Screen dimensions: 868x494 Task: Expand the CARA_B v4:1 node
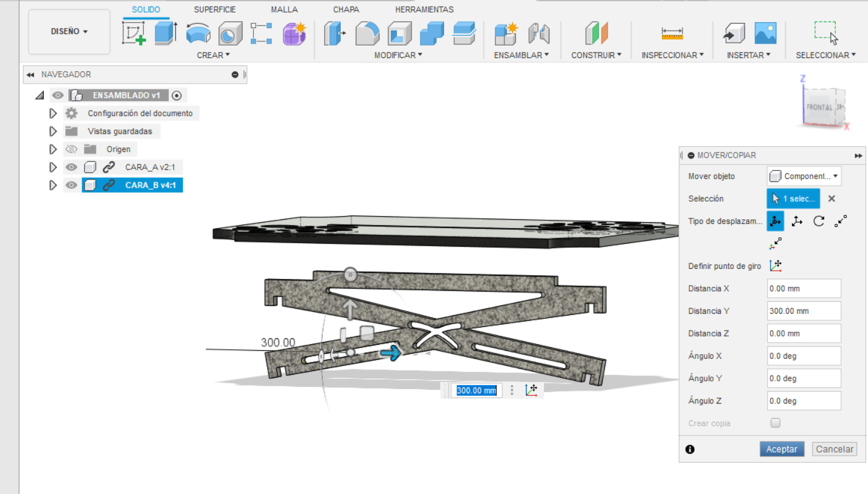(53, 185)
